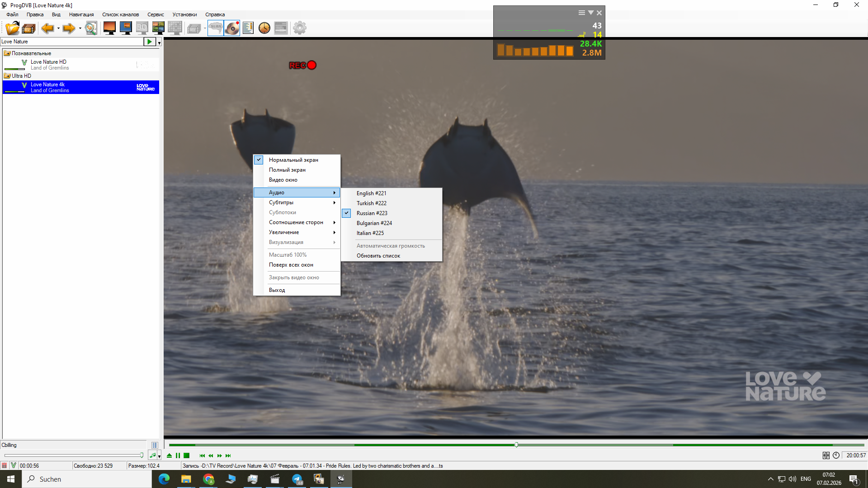Select Italian #225 audio track

pyautogui.click(x=370, y=233)
